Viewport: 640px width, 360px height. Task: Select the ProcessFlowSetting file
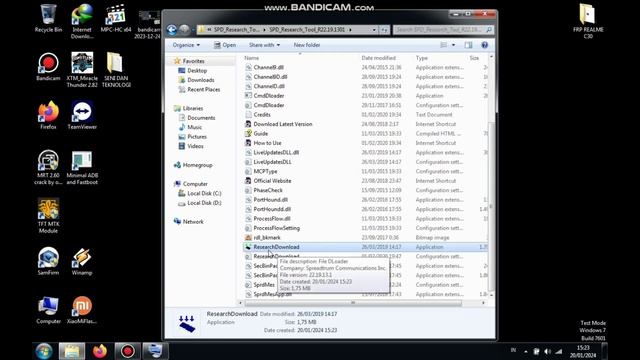(x=276, y=228)
